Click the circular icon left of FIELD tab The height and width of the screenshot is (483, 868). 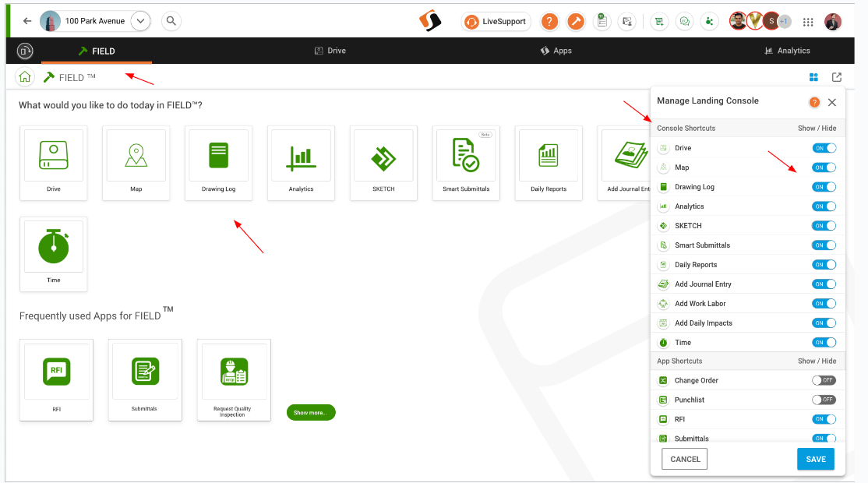click(24, 51)
